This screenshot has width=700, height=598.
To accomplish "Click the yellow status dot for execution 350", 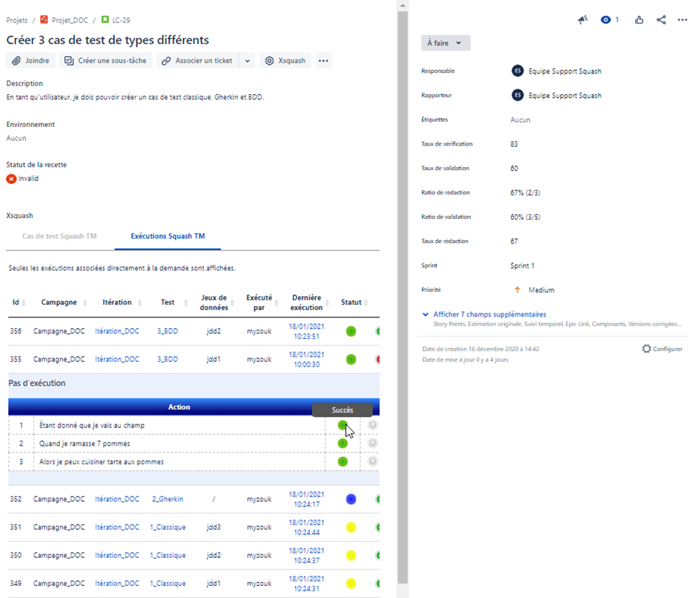I will coord(351,556).
